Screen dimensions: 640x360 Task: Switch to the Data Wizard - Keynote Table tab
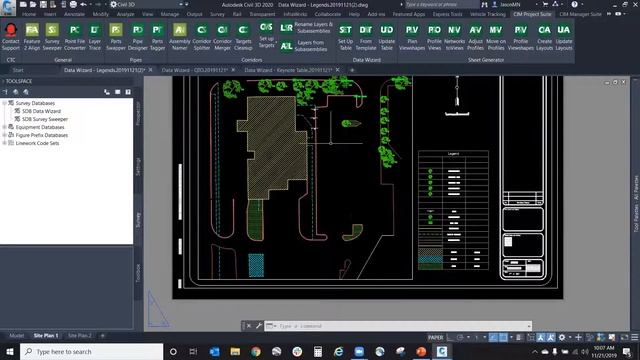coord(288,70)
